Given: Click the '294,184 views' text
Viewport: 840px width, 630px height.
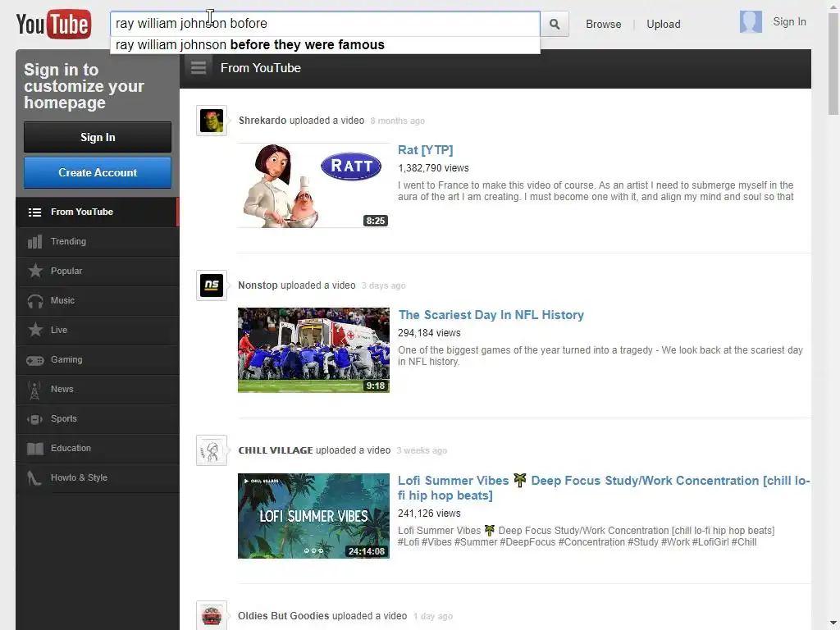Looking at the screenshot, I should (x=429, y=333).
